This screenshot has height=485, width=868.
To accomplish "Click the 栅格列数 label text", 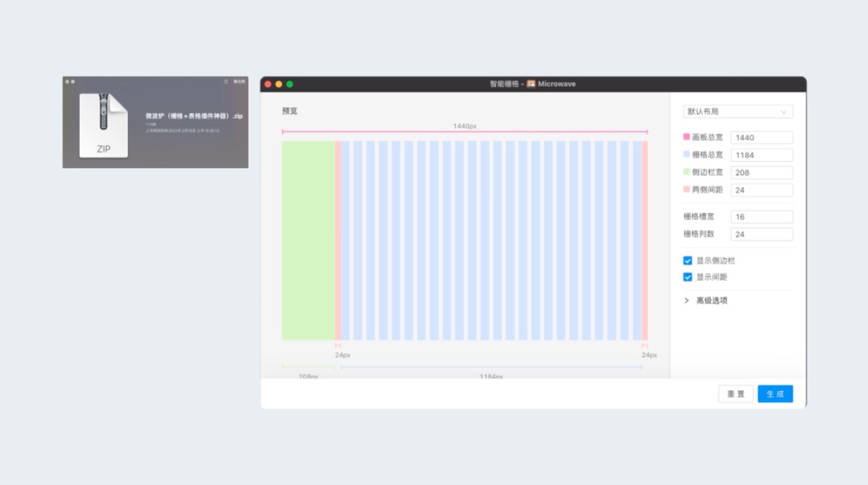I will tap(699, 234).
